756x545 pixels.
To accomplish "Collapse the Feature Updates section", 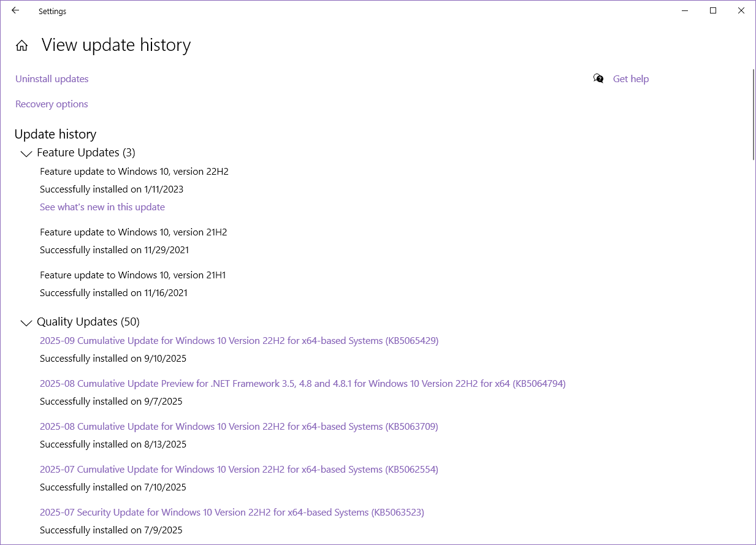I will 26,154.
